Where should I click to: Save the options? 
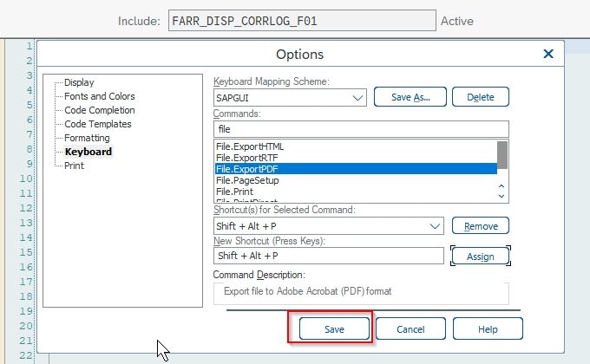pyautogui.click(x=334, y=329)
